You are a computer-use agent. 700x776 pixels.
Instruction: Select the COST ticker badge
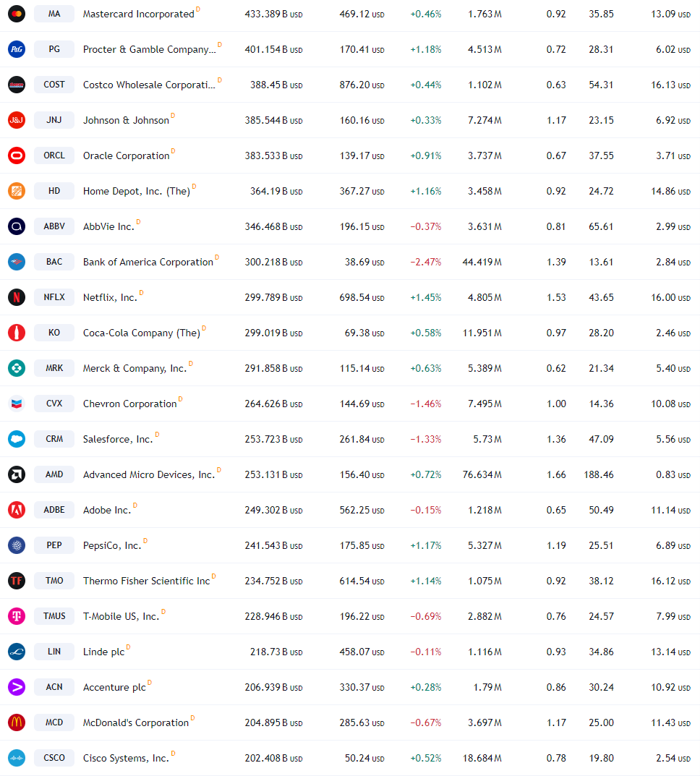point(54,85)
